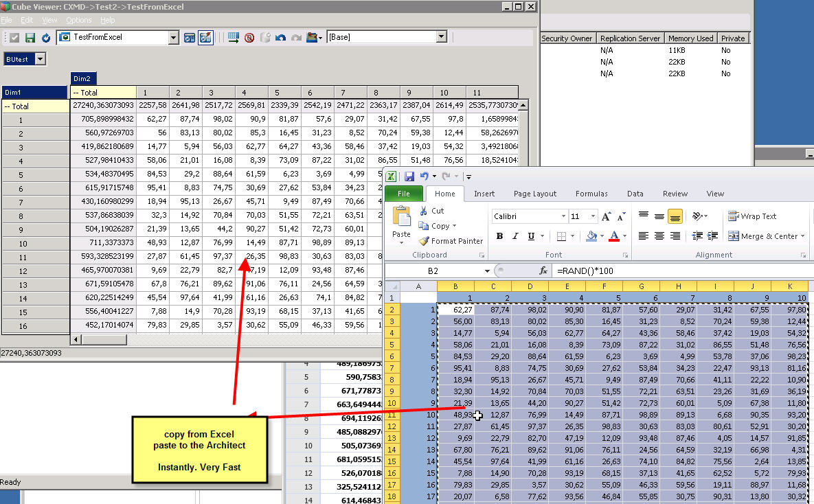Click the Increase Font Size icon
814x504 pixels.
606,216
